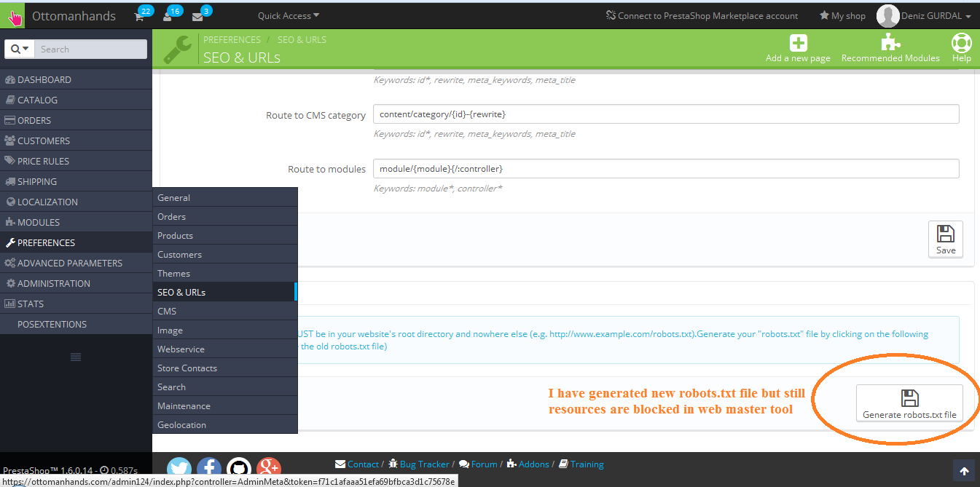Open ADMINISTRATION in the sidebar

tap(76, 283)
